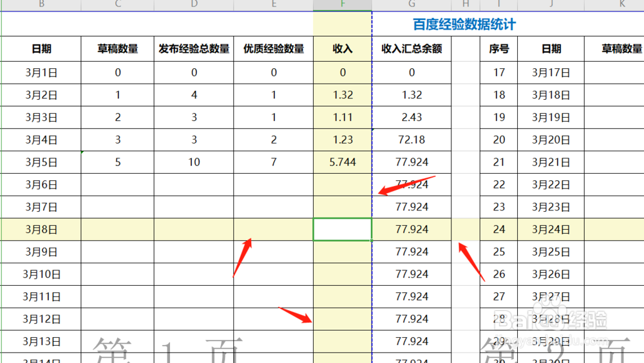Select the 日期 header in column B
This screenshot has width=644, height=363.
41,49
